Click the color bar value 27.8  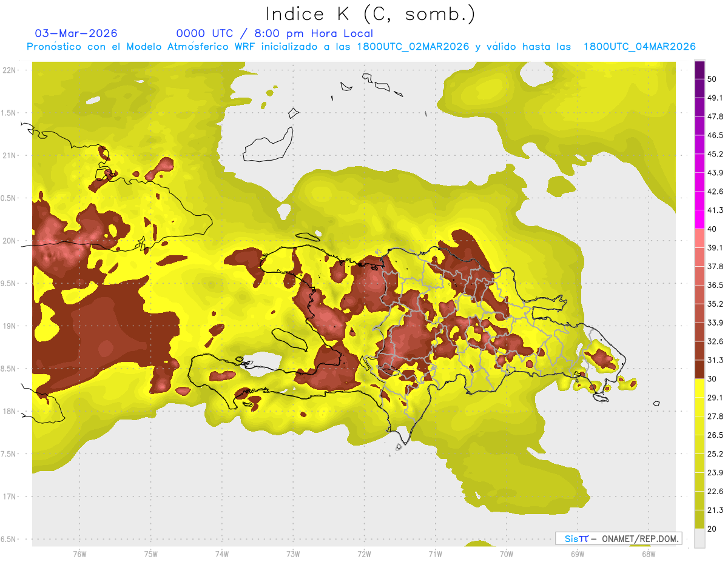coord(715,416)
